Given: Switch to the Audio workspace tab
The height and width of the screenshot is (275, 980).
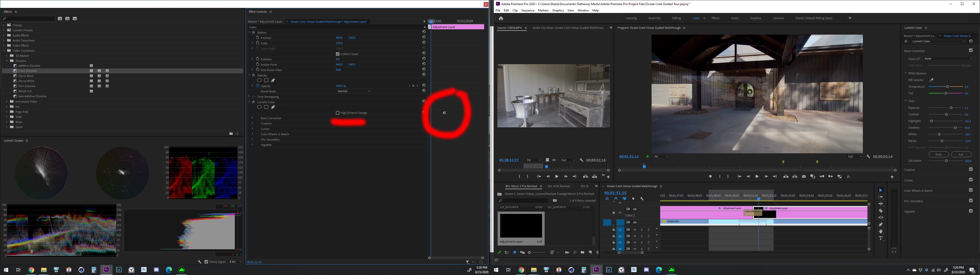Looking at the screenshot, I should [735, 18].
